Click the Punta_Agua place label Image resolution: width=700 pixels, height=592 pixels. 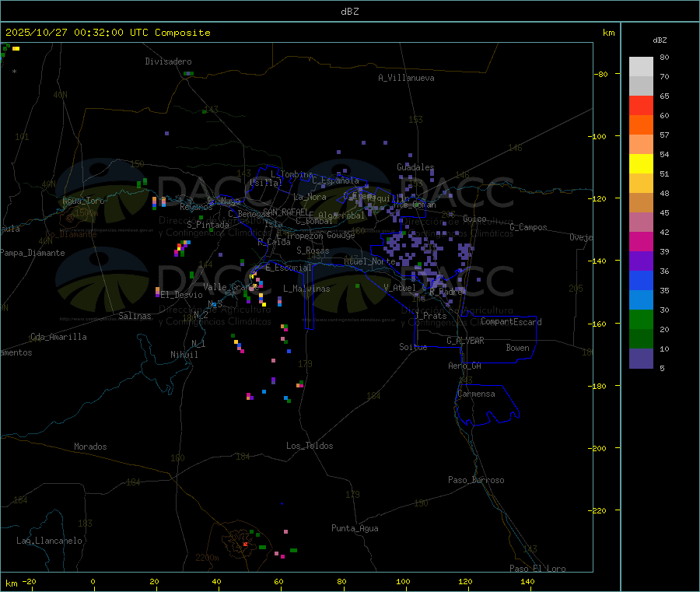(355, 528)
